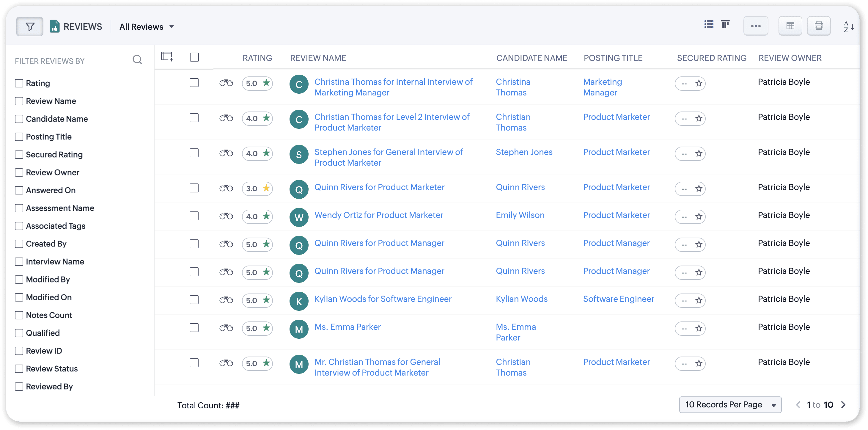
Task: Select the Kylian Woods row checkbox
Action: (x=194, y=299)
